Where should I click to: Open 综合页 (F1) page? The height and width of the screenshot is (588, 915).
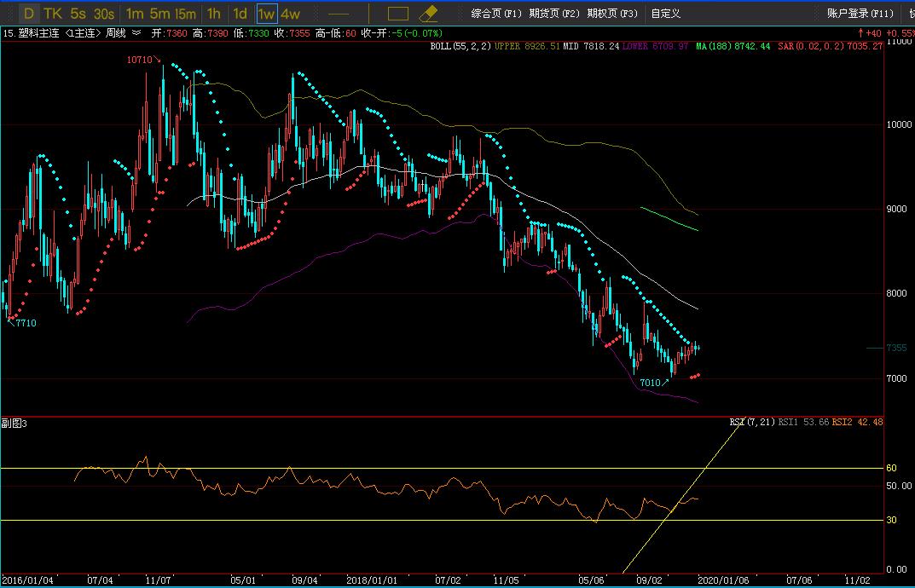coord(496,14)
